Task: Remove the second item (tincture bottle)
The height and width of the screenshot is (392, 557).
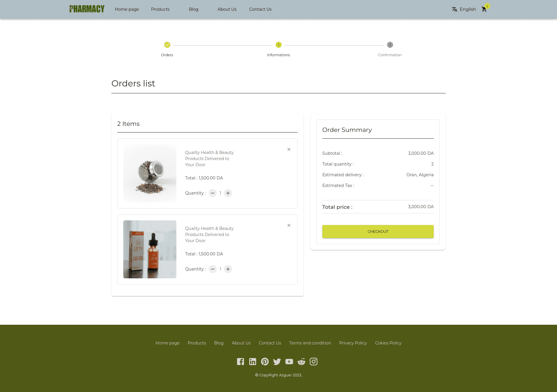Action: (x=289, y=225)
